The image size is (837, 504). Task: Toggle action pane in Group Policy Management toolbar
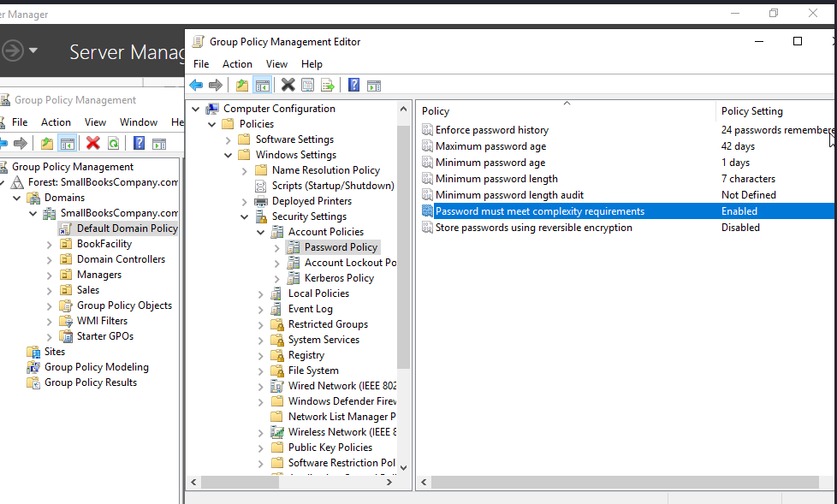coord(159,143)
